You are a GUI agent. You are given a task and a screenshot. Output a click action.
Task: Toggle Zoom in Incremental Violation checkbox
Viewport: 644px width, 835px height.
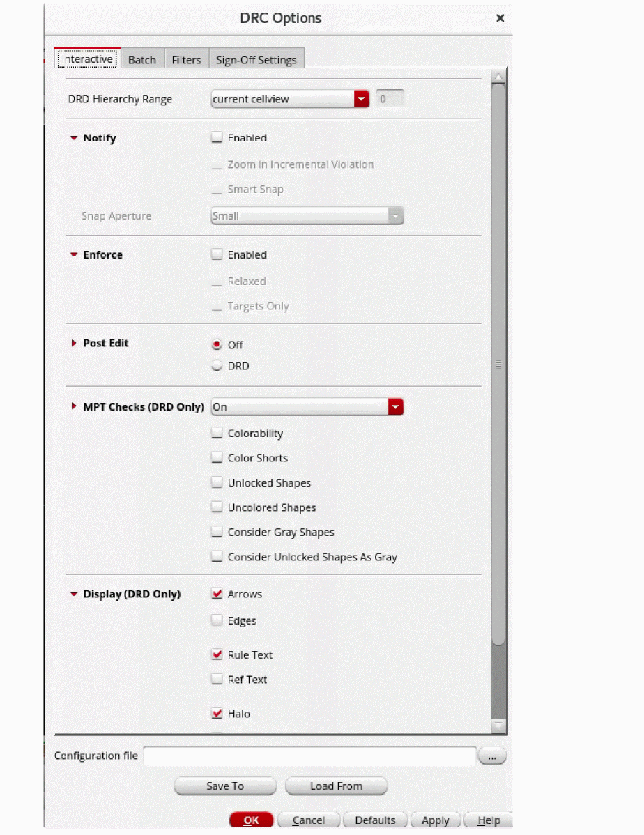[x=217, y=164]
